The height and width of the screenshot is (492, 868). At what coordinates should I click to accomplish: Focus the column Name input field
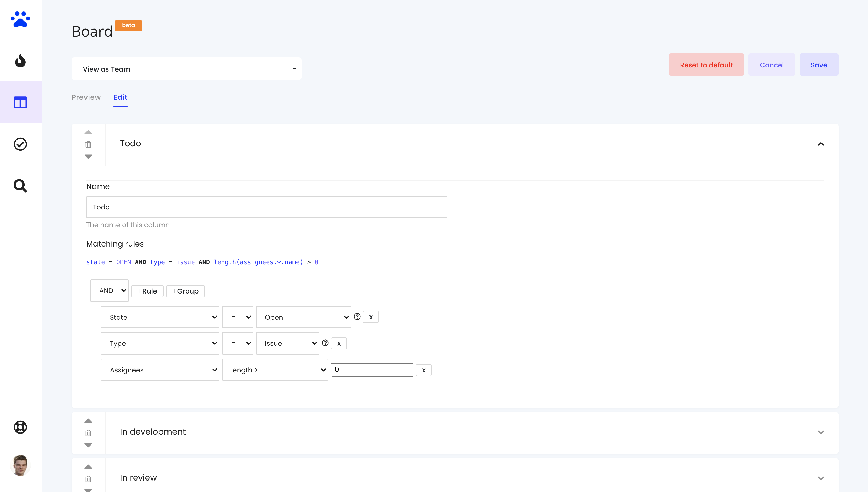[x=267, y=207]
